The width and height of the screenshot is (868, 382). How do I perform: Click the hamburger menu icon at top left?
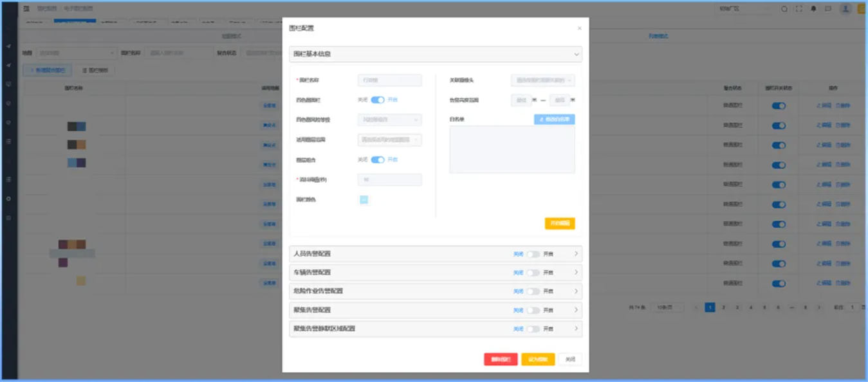pyautogui.click(x=26, y=9)
